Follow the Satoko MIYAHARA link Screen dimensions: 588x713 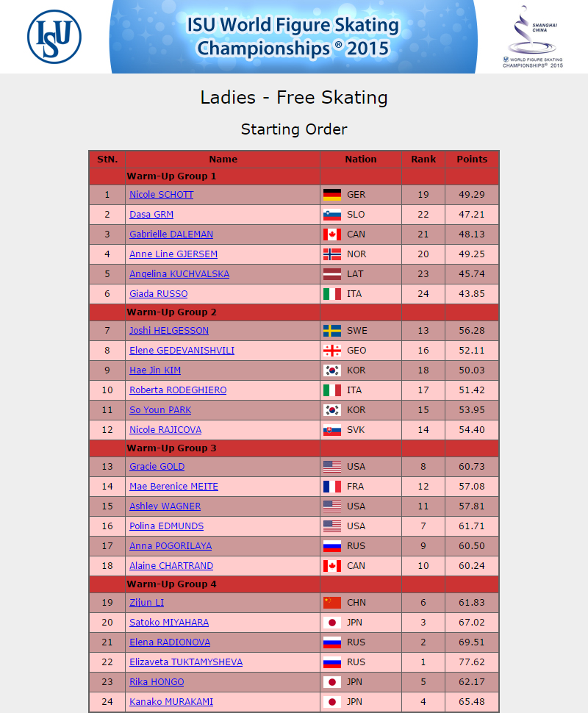coord(169,623)
